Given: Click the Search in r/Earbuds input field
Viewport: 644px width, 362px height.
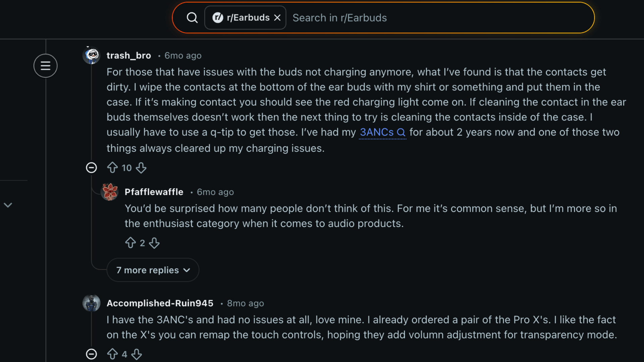Looking at the screenshot, I should coord(369,17).
